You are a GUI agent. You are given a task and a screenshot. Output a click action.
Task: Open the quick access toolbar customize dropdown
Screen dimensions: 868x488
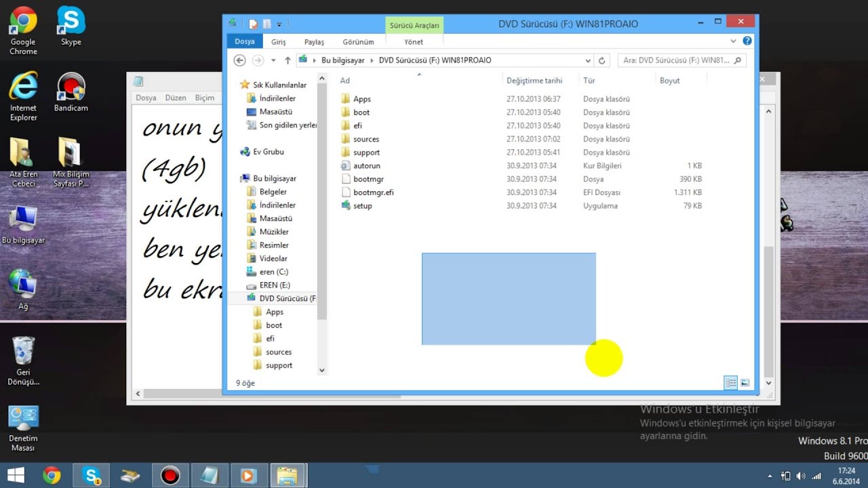click(279, 24)
